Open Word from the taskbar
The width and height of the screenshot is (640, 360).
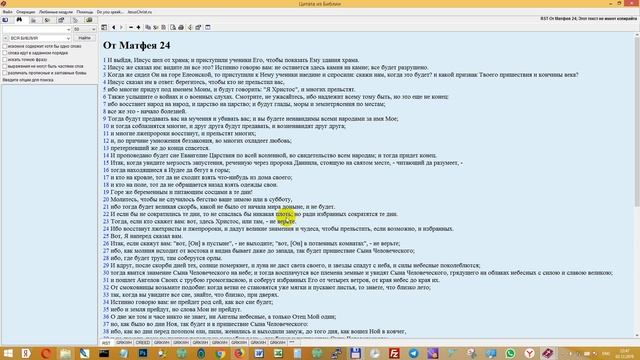tap(259, 353)
